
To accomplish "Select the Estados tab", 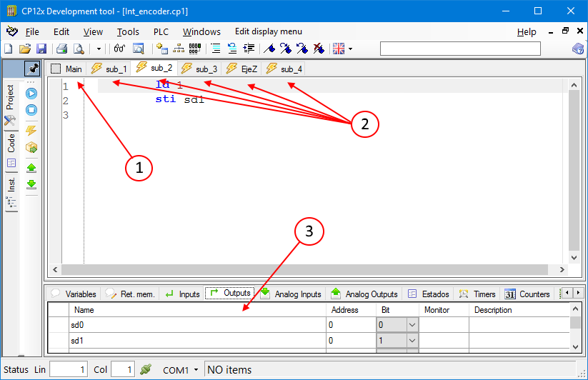I will tap(428, 294).
